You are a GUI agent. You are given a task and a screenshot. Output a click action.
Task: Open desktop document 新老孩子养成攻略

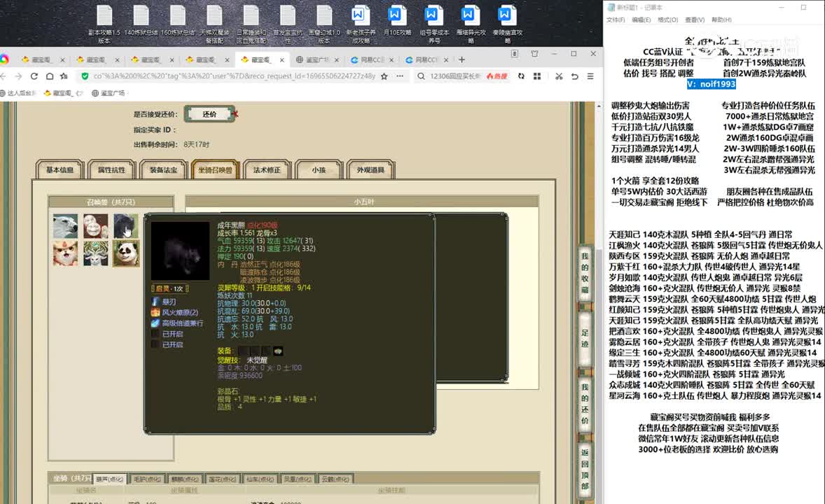[361, 24]
